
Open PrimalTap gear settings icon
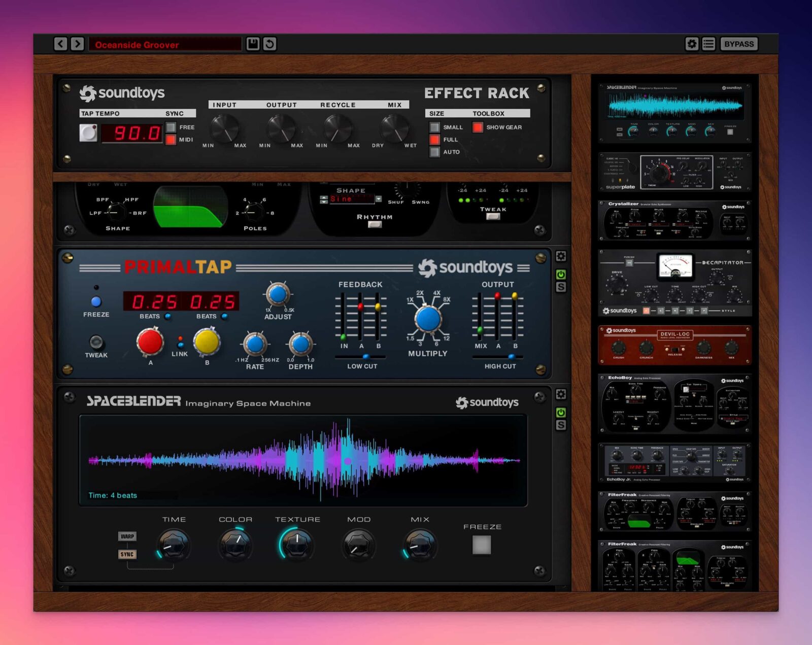pos(561,256)
